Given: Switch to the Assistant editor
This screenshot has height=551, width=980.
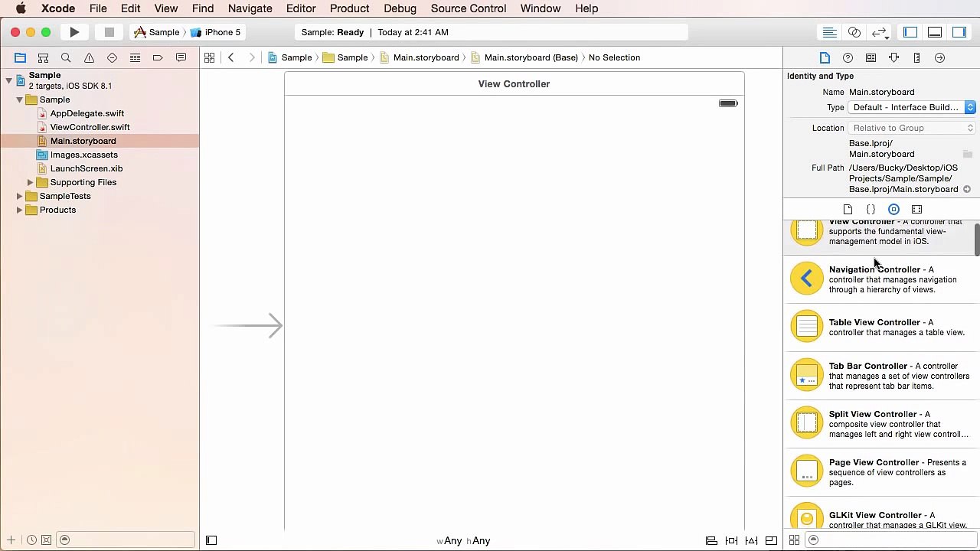Looking at the screenshot, I should click(x=854, y=32).
